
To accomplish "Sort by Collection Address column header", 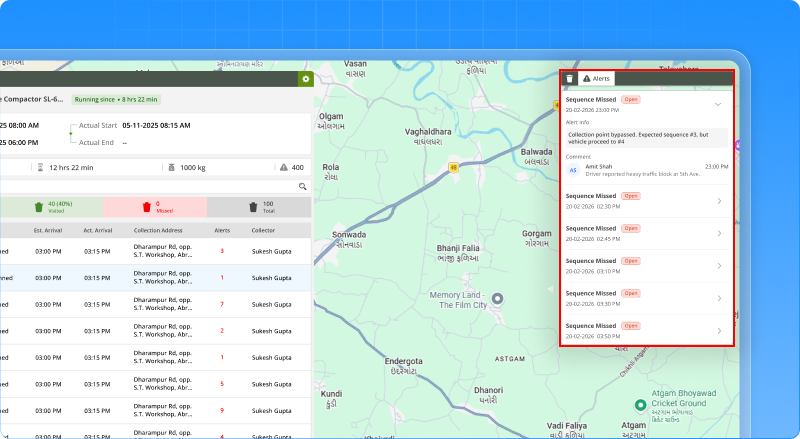I will pos(157,231).
